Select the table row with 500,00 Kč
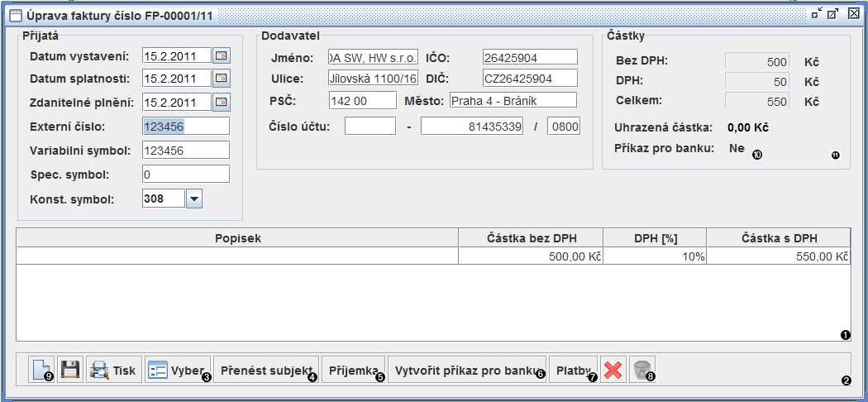Screen dimensions: 868x402 433,256
